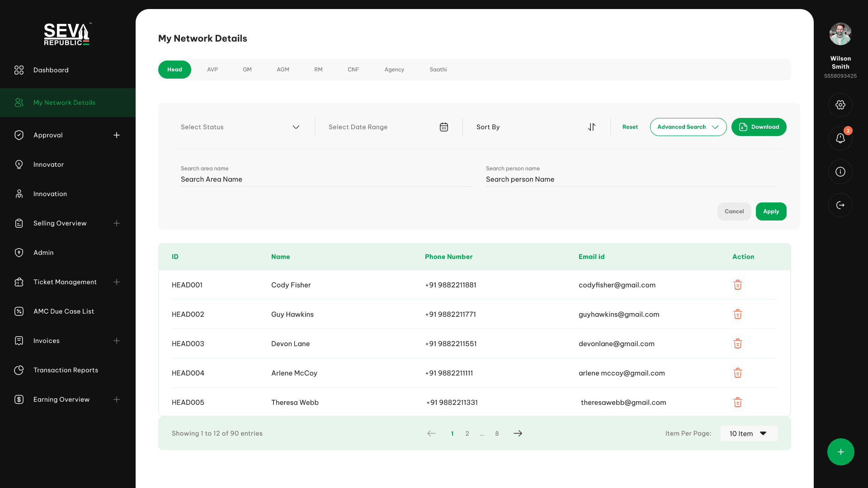Switch to the Saathi tab
Viewport: 868px width, 488px height.
pos(438,70)
